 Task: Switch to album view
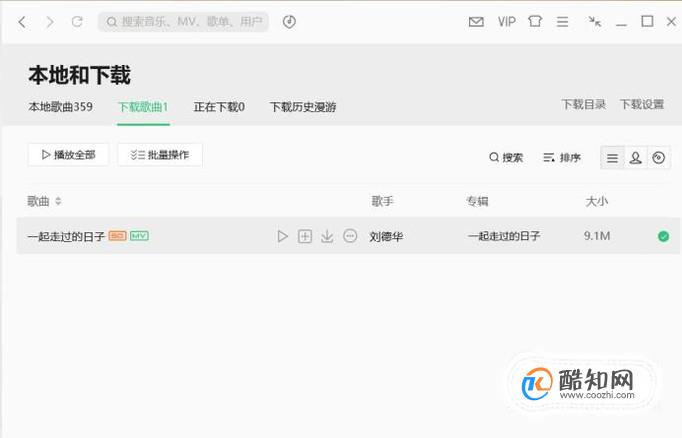click(x=659, y=158)
